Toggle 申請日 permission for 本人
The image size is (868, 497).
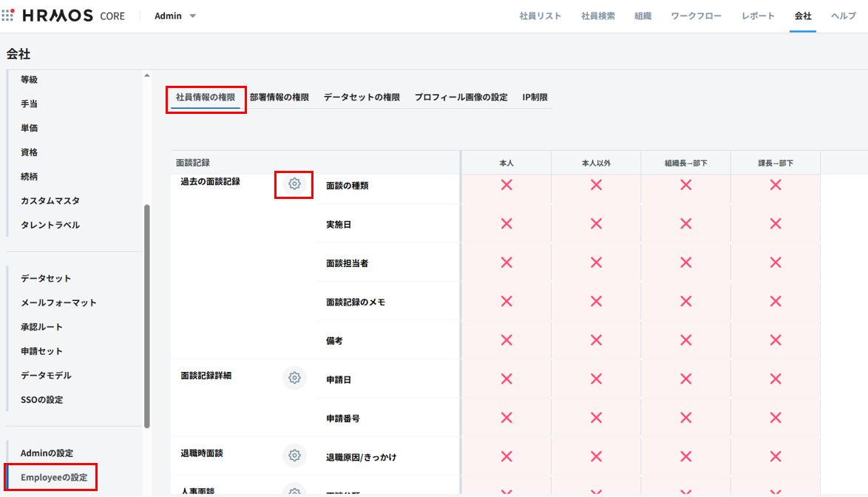point(506,379)
